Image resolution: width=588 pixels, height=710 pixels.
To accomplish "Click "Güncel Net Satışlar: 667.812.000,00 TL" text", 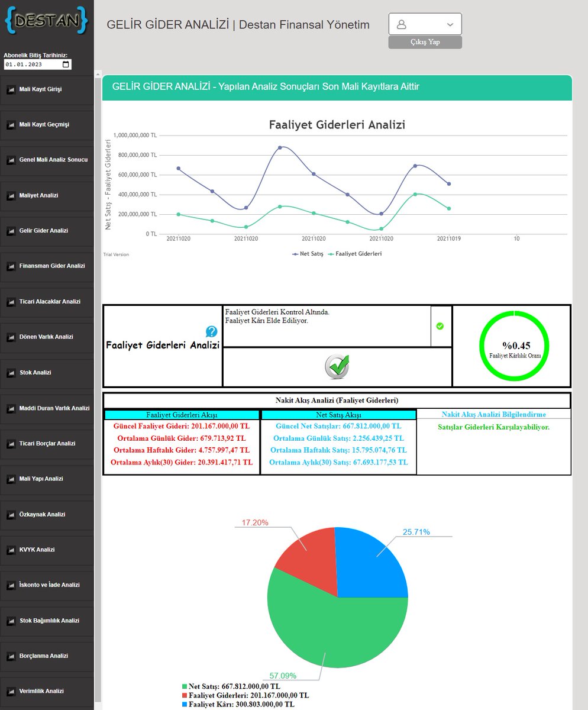I will [x=338, y=426].
